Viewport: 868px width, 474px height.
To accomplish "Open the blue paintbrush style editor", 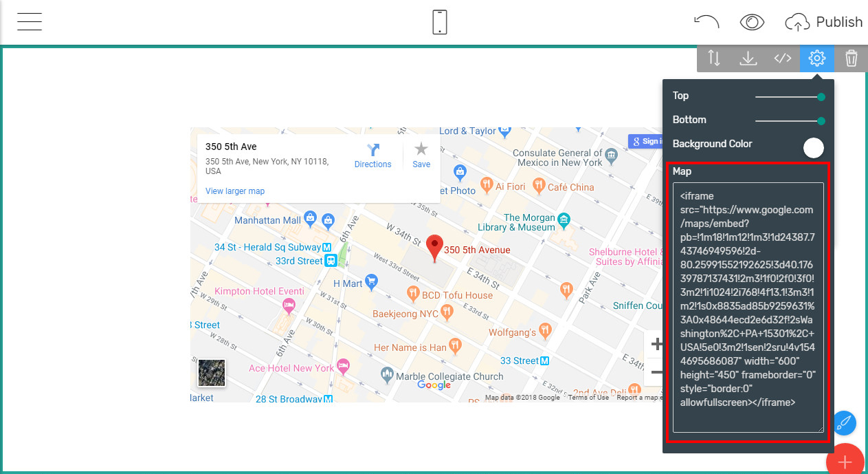I will pyautogui.click(x=844, y=422).
